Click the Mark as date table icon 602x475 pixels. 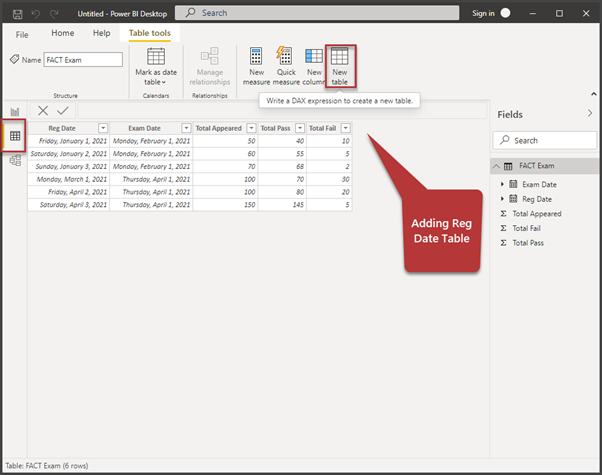pyautogui.click(x=156, y=56)
